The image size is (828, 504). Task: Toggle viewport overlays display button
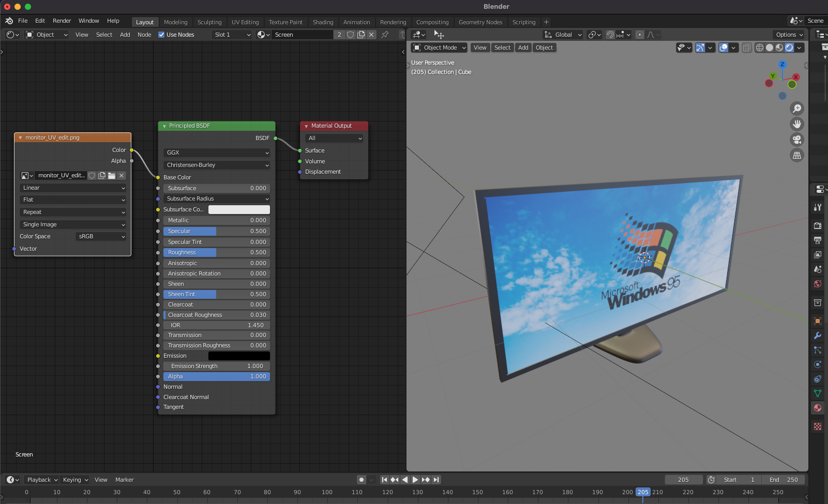click(724, 48)
